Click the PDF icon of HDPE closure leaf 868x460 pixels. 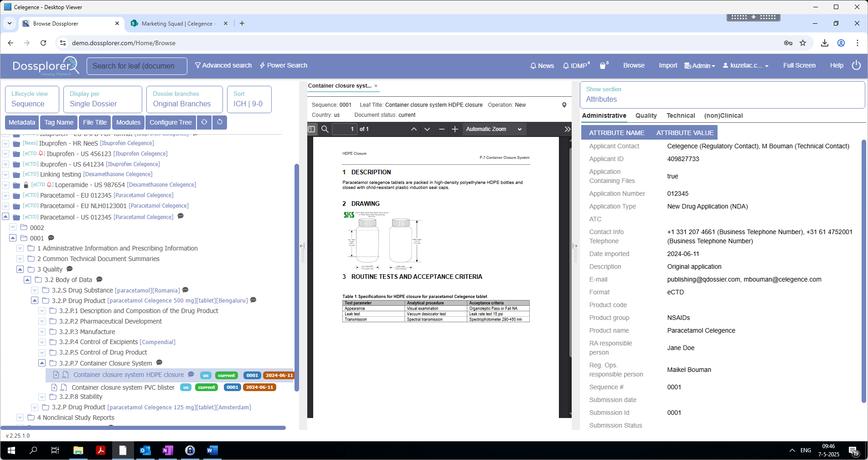tap(66, 375)
